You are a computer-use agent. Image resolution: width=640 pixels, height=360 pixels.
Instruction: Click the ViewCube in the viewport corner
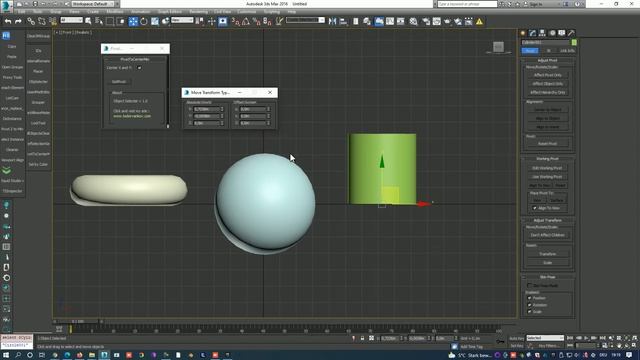pyautogui.click(x=498, y=47)
